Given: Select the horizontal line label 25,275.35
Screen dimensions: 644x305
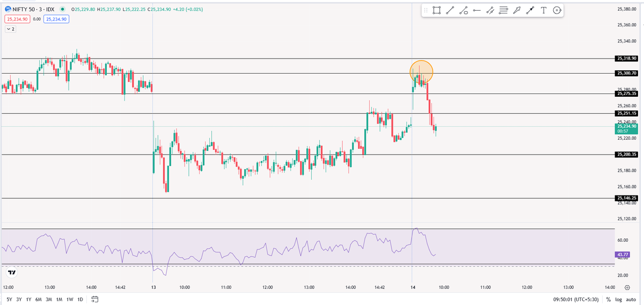Looking at the screenshot, I should coord(627,93).
